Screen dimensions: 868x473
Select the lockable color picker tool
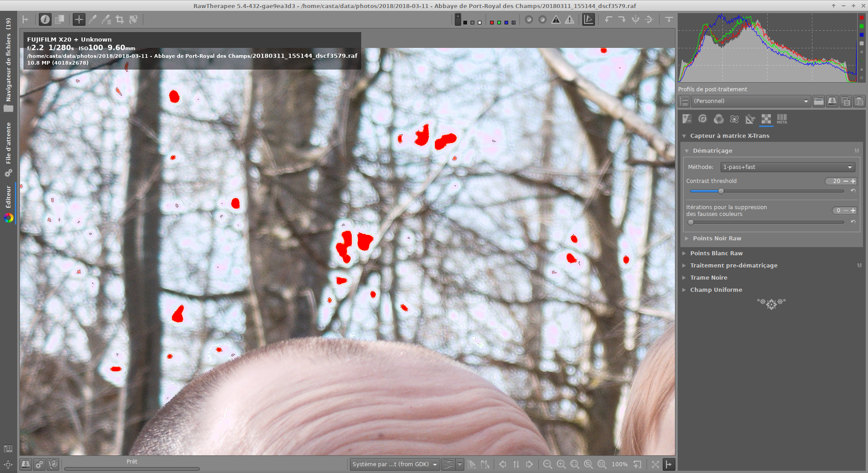[x=106, y=19]
